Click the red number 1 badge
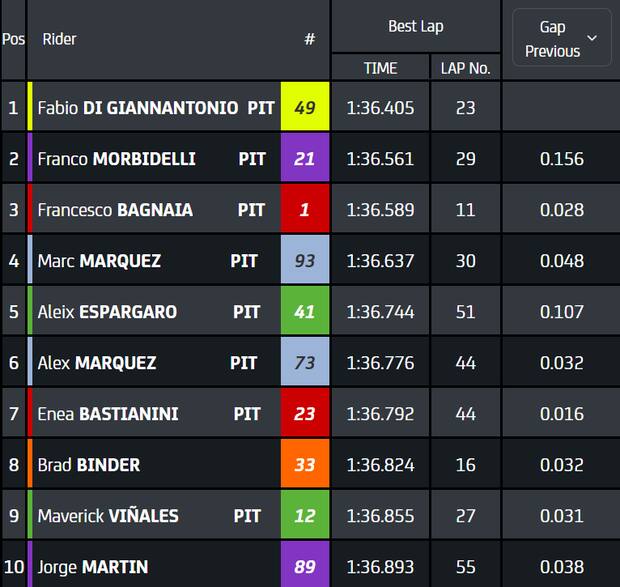 pos(305,210)
